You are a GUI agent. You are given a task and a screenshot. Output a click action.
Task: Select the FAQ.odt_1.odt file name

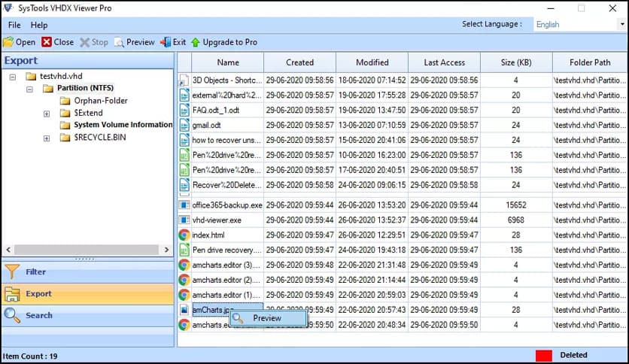(216, 110)
